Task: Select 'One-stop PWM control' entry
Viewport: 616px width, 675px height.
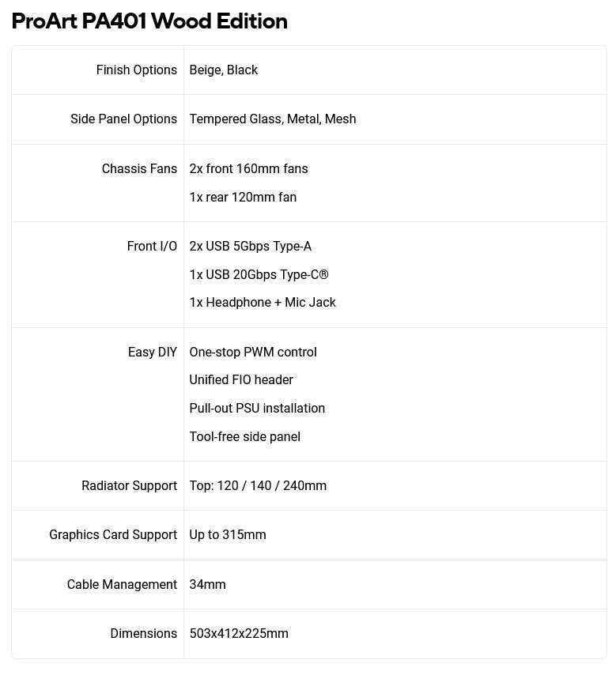Action: (x=253, y=353)
